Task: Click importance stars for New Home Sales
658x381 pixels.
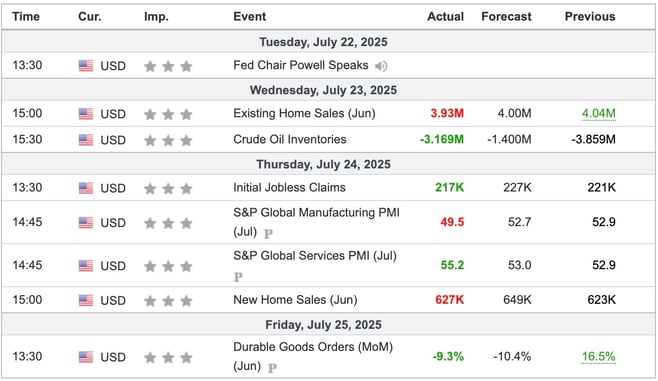Action: pyautogui.click(x=168, y=301)
